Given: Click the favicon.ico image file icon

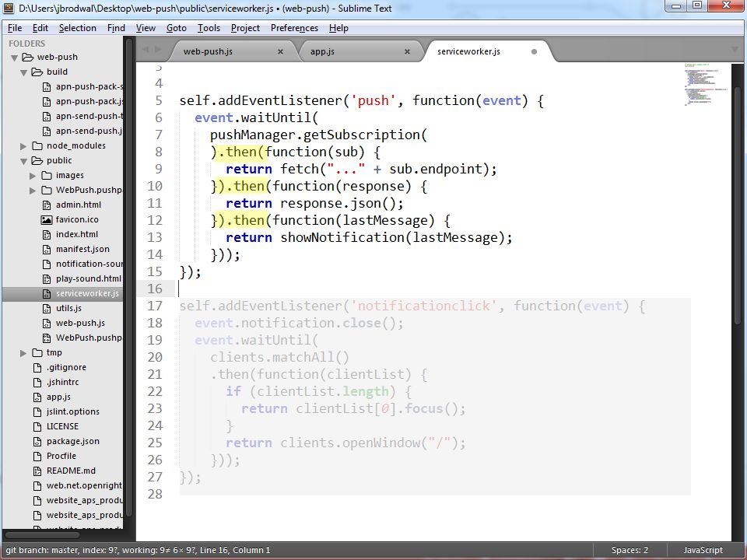Looking at the screenshot, I should pyautogui.click(x=47, y=219).
